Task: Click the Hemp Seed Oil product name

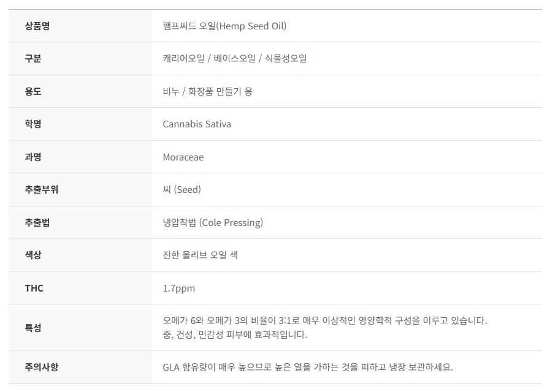Action: 224,26
